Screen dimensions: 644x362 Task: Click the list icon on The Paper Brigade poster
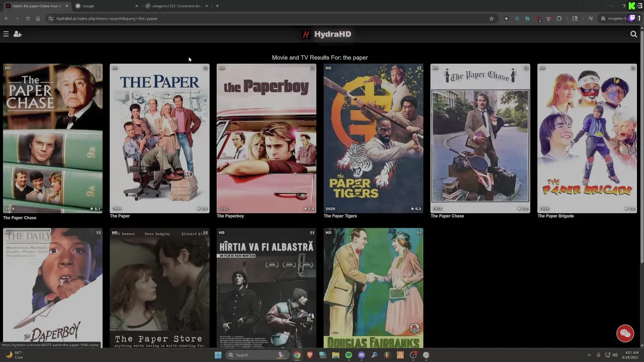(x=633, y=68)
